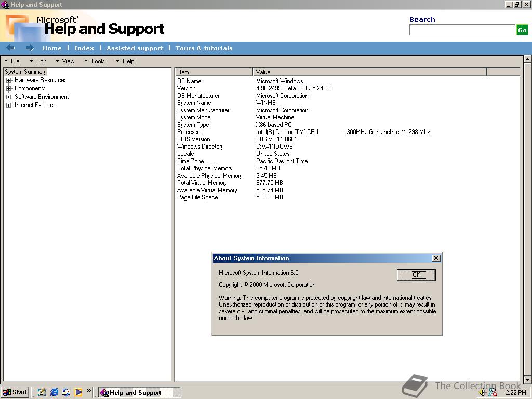
Task: Click the X86-based PC value
Action: click(x=274, y=125)
